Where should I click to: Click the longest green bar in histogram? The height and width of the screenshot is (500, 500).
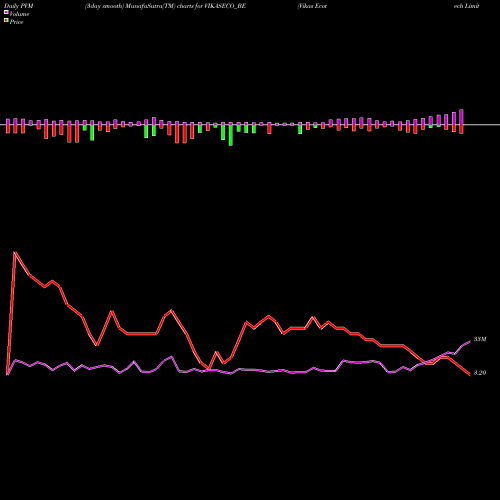pyautogui.click(x=231, y=135)
